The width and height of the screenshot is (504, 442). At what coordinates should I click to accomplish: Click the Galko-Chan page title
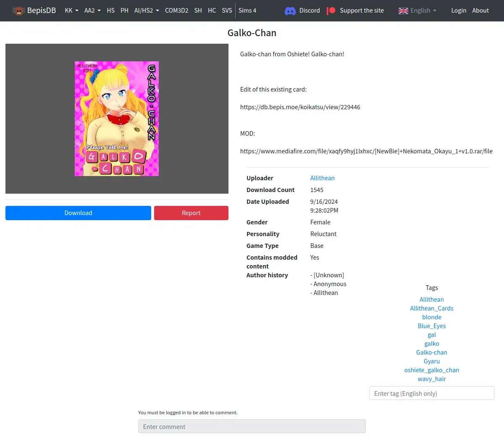[x=252, y=33]
